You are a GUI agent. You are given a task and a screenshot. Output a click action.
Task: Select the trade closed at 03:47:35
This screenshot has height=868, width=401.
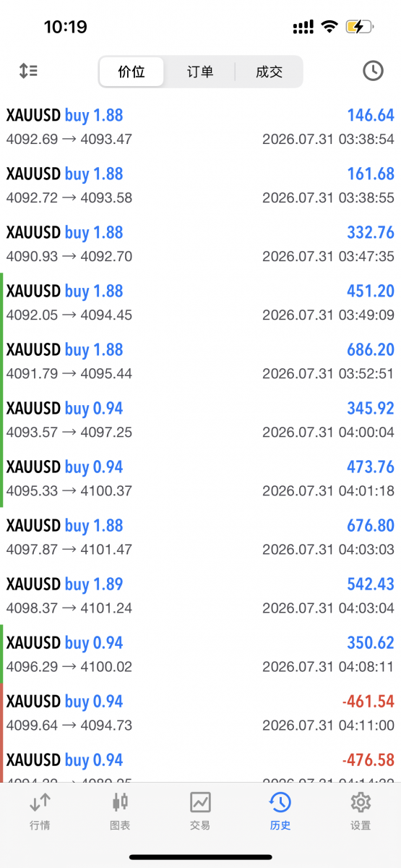(x=201, y=244)
